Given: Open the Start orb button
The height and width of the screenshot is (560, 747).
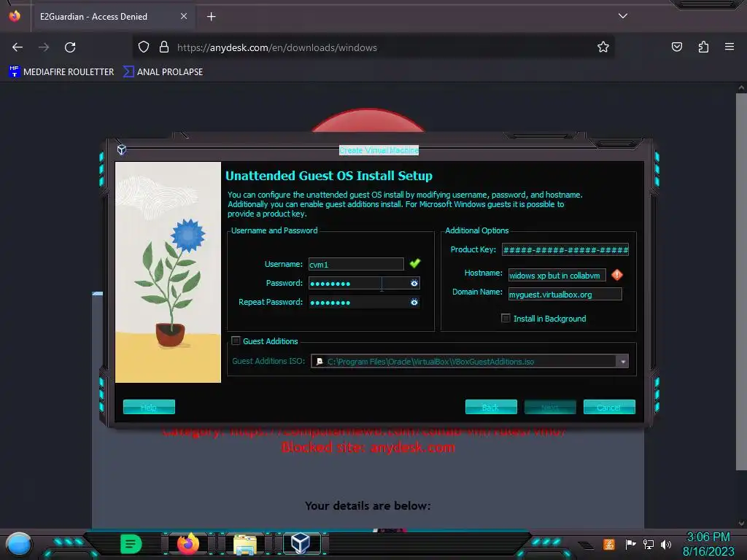Looking at the screenshot, I should (x=19, y=544).
